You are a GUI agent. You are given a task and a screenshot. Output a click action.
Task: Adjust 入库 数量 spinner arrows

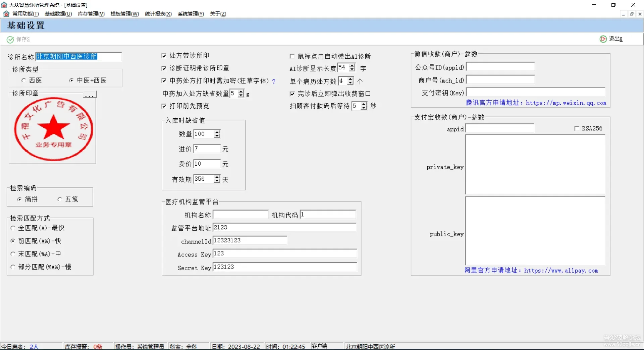coord(217,134)
